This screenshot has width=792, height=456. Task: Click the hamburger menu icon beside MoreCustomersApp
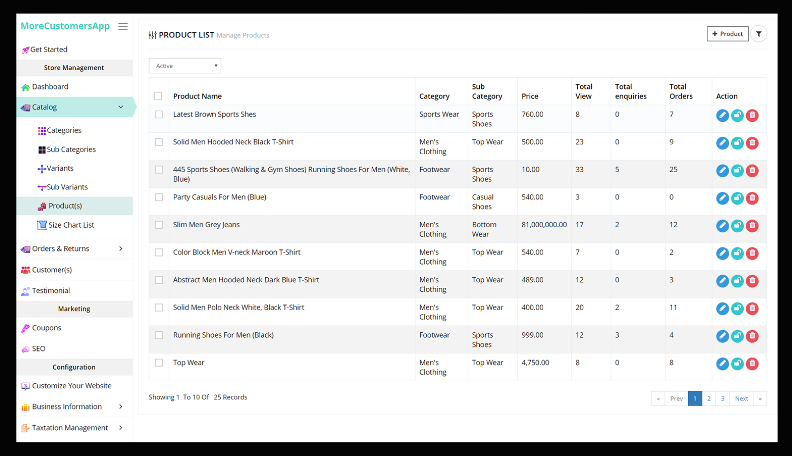point(123,26)
